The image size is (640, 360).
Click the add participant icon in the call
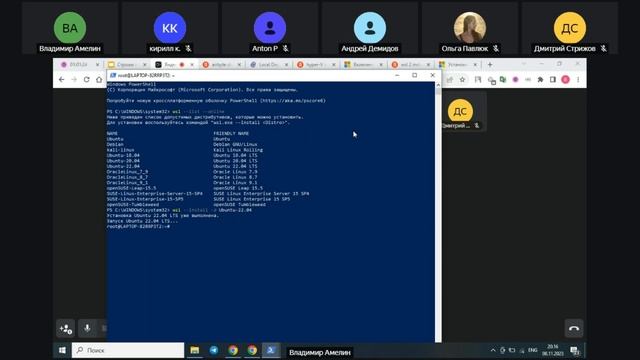[66, 329]
